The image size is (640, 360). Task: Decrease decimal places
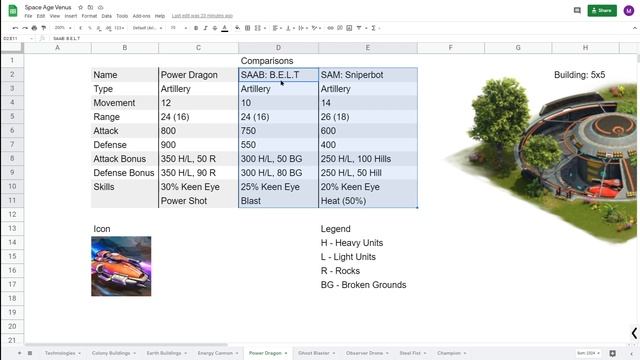[x=99, y=28]
